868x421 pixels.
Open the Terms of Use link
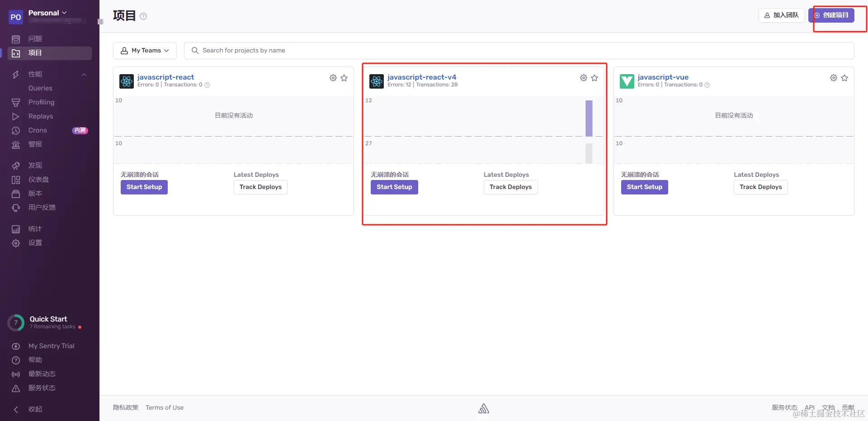coord(165,408)
